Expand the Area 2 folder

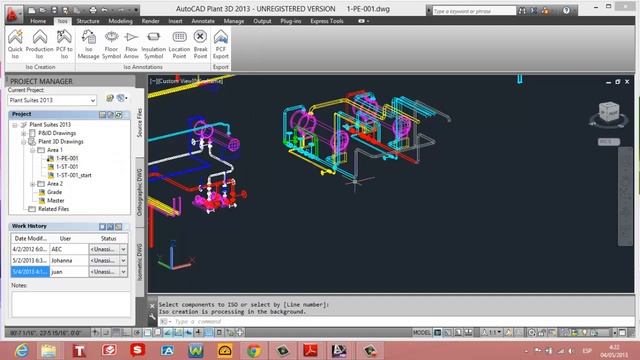[x=33, y=184]
